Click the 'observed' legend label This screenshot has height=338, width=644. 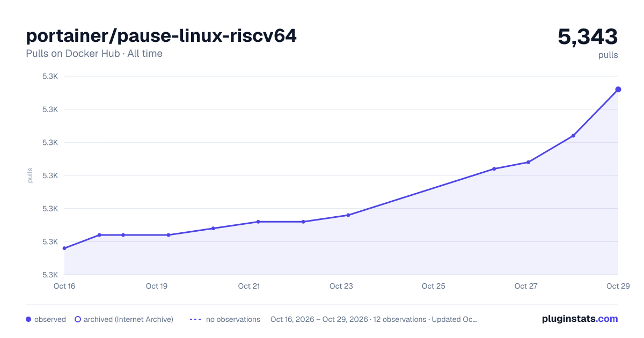(x=50, y=319)
